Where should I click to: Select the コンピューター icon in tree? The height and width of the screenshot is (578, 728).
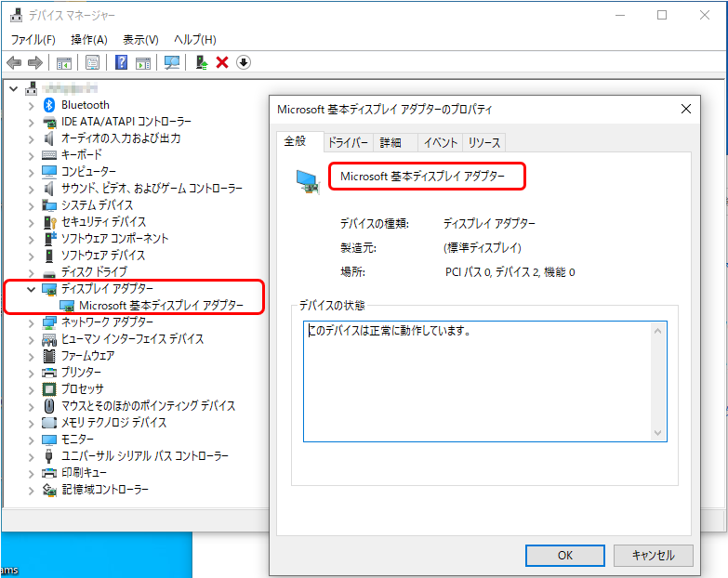pos(49,172)
